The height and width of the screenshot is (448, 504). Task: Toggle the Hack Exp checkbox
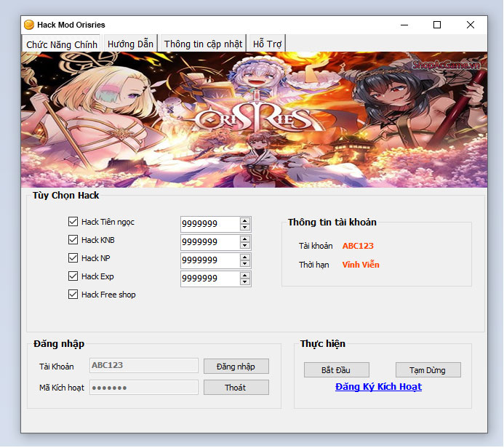[x=73, y=276]
